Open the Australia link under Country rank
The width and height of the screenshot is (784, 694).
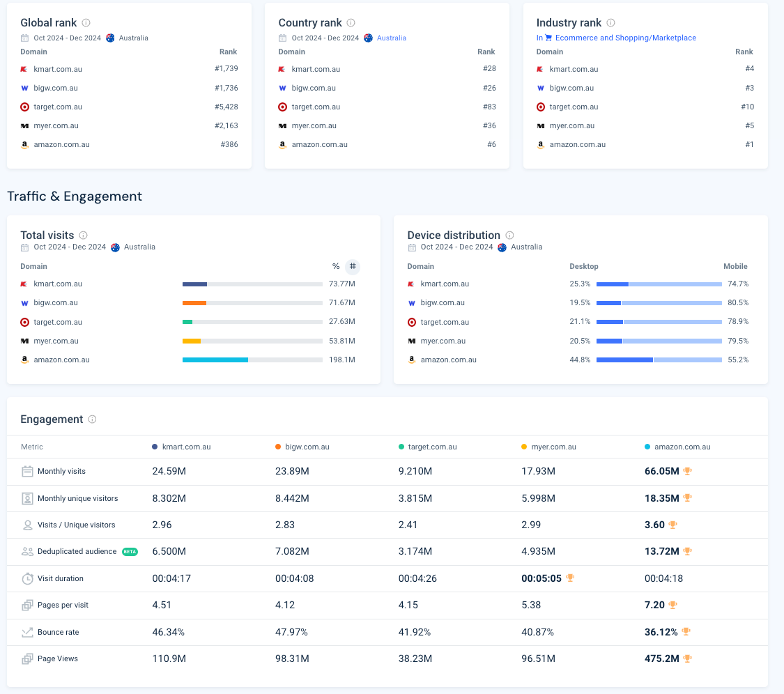(392, 38)
